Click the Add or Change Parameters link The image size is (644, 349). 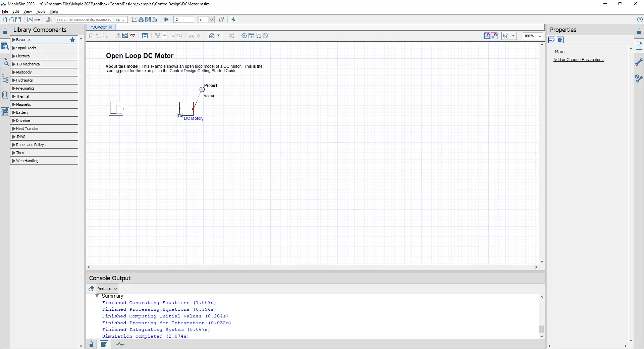point(578,60)
